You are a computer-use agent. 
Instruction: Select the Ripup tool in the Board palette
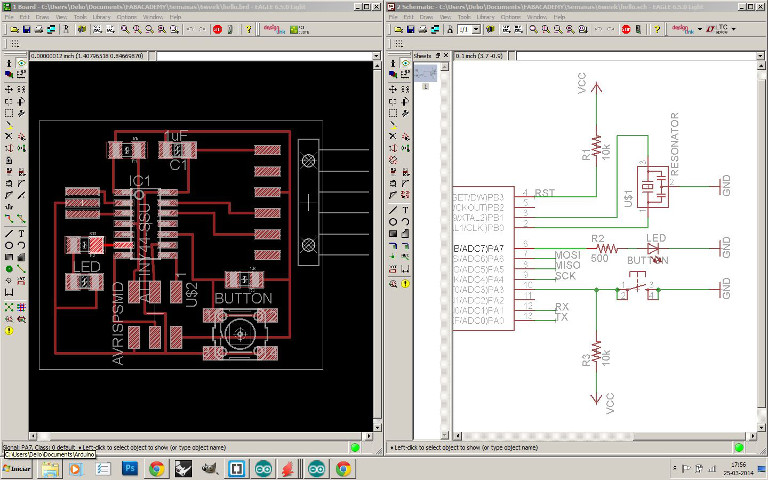21,218
